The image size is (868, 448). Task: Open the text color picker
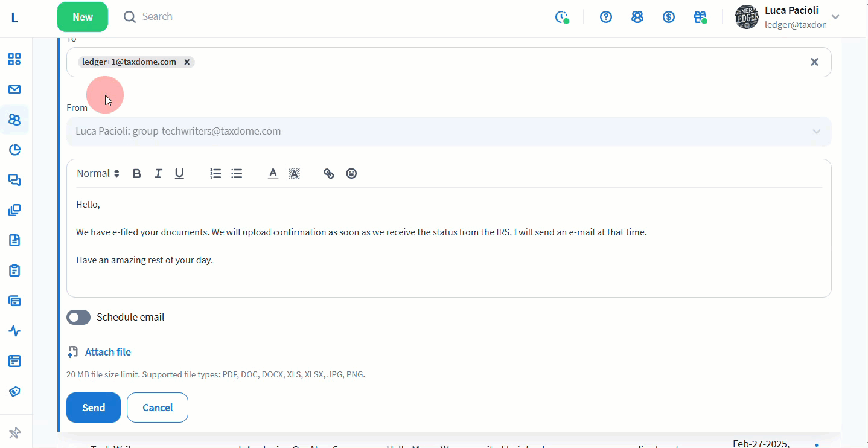[x=273, y=174]
